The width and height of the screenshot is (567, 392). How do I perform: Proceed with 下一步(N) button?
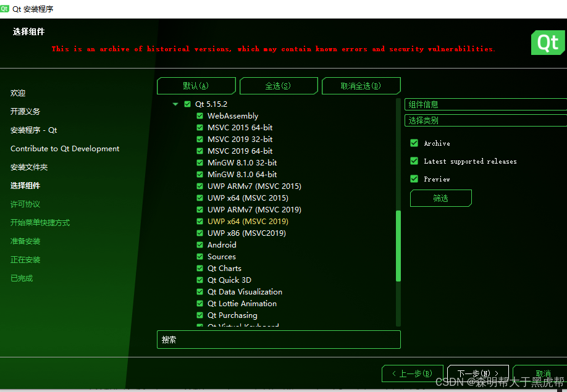click(x=477, y=373)
